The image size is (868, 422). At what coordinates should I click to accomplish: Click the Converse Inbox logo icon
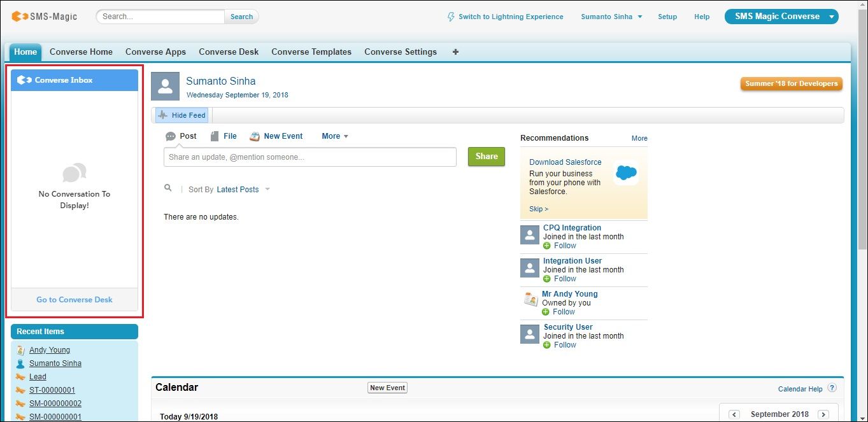[24, 80]
